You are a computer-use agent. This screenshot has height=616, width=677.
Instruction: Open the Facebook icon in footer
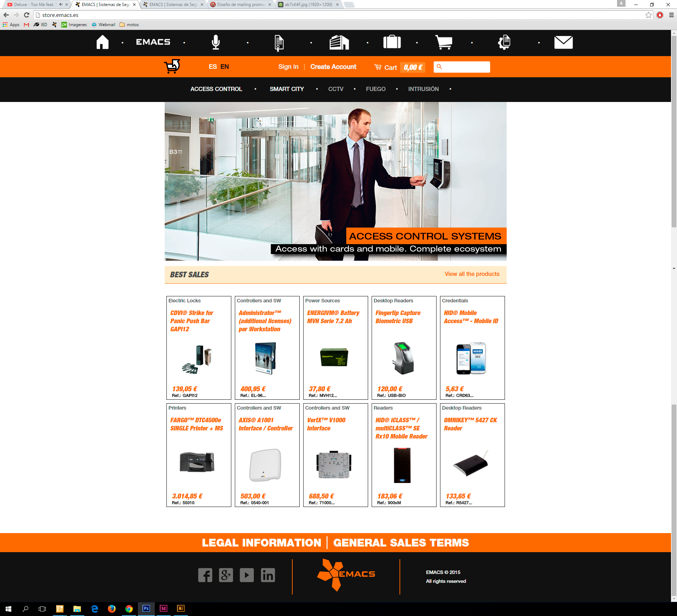[x=205, y=575]
